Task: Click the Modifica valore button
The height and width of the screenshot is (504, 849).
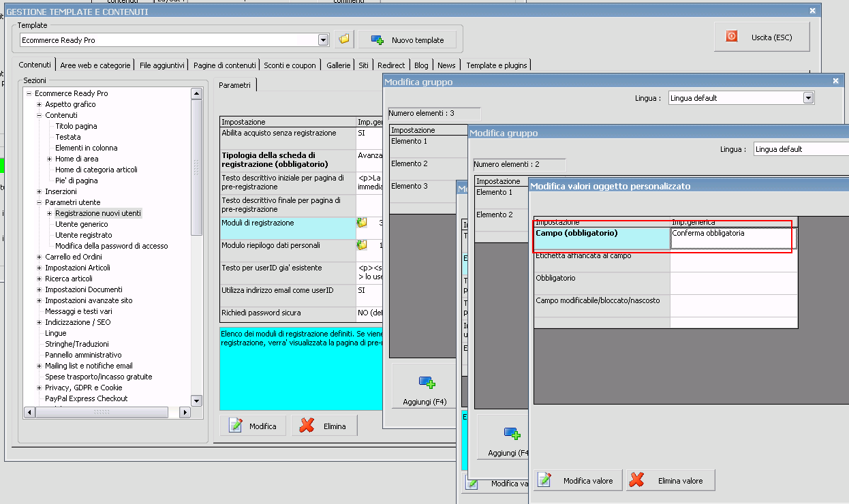Action: [578, 480]
